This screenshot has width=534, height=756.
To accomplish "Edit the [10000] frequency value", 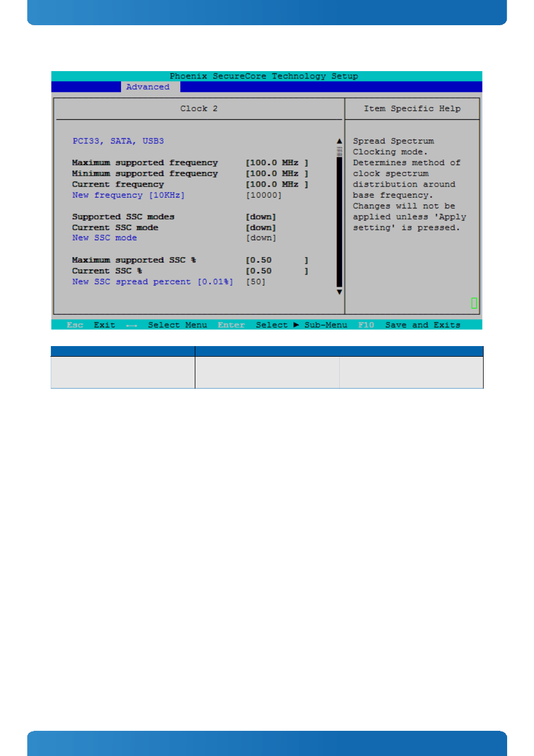I will (264, 195).
